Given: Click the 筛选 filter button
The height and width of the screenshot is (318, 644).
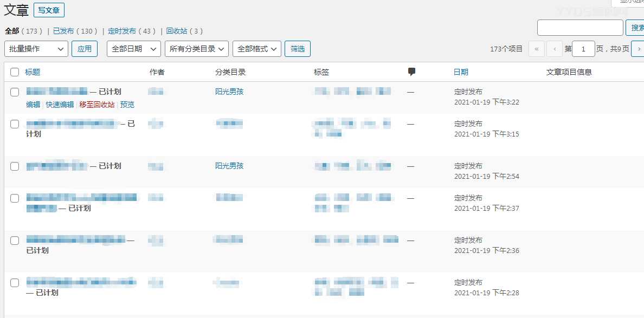Looking at the screenshot, I should click(x=298, y=49).
